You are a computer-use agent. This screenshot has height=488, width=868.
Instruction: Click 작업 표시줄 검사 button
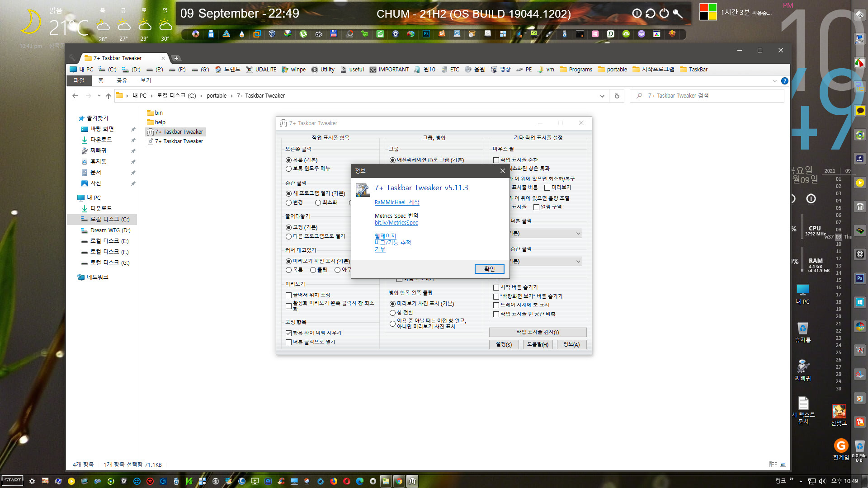(x=538, y=332)
